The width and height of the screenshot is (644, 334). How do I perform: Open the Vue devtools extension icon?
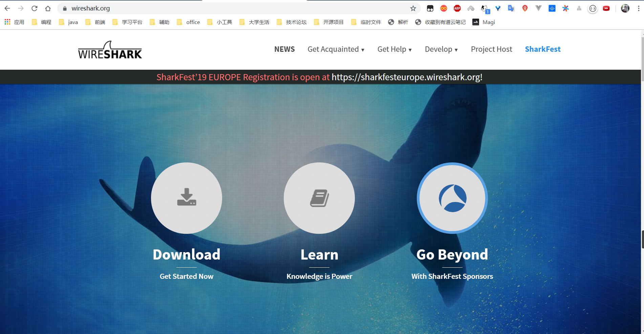pyautogui.click(x=538, y=8)
